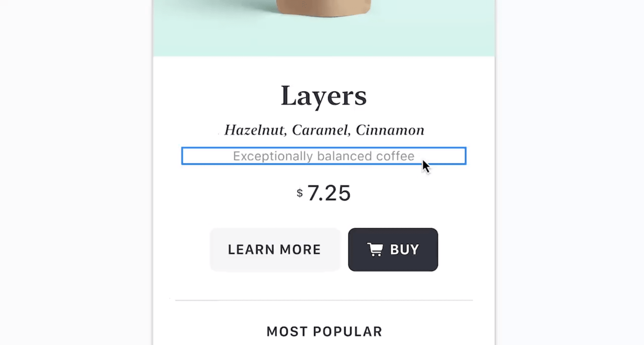Click the word POPULAR in heading
Screen dimensions: 644x345
coord(347,331)
